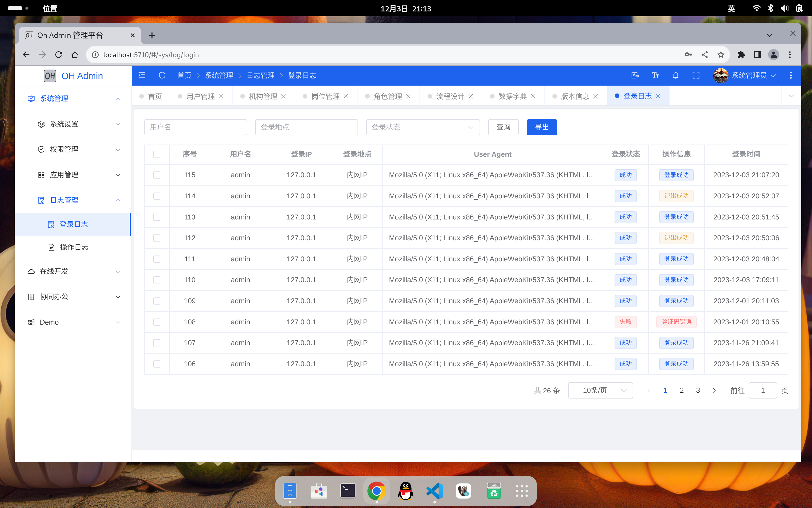Check the row 115 checkbox

(x=157, y=175)
